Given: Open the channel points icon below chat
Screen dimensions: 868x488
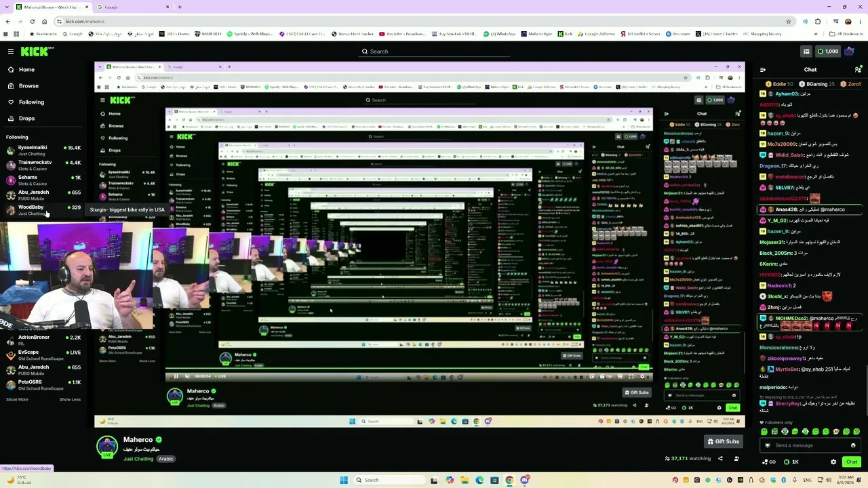Looking at the screenshot, I should point(768,462).
